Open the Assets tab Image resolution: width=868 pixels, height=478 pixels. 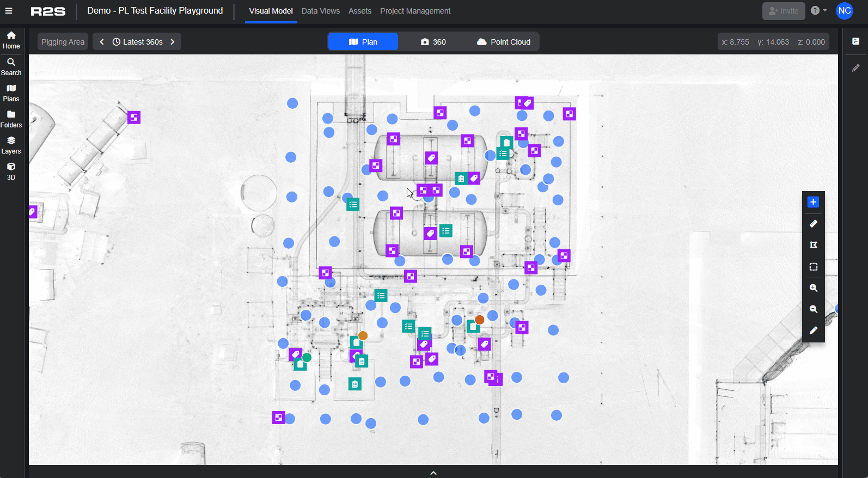coord(360,11)
